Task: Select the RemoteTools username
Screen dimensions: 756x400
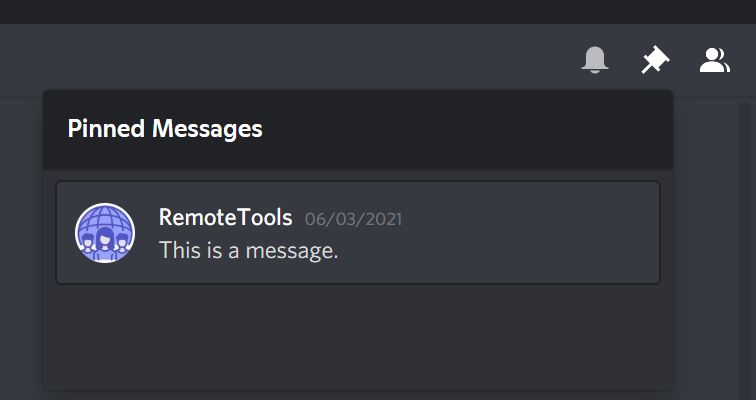Action: click(x=225, y=218)
